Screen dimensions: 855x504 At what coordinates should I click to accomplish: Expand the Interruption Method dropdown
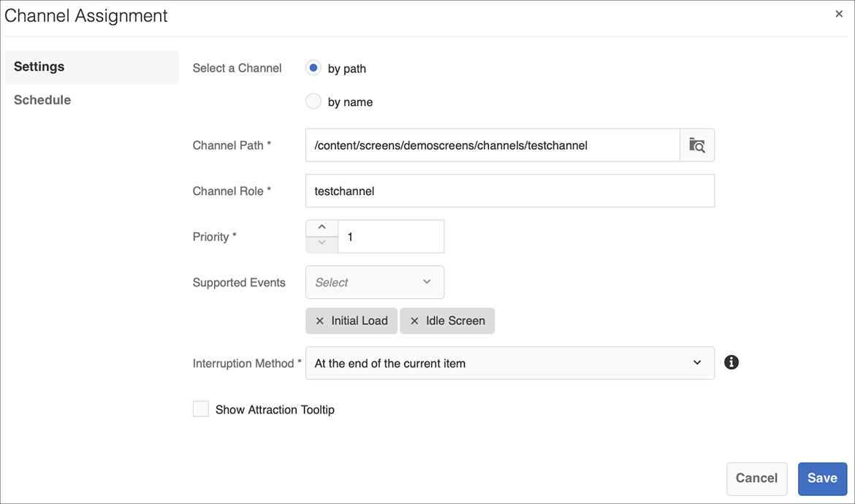[509, 363]
